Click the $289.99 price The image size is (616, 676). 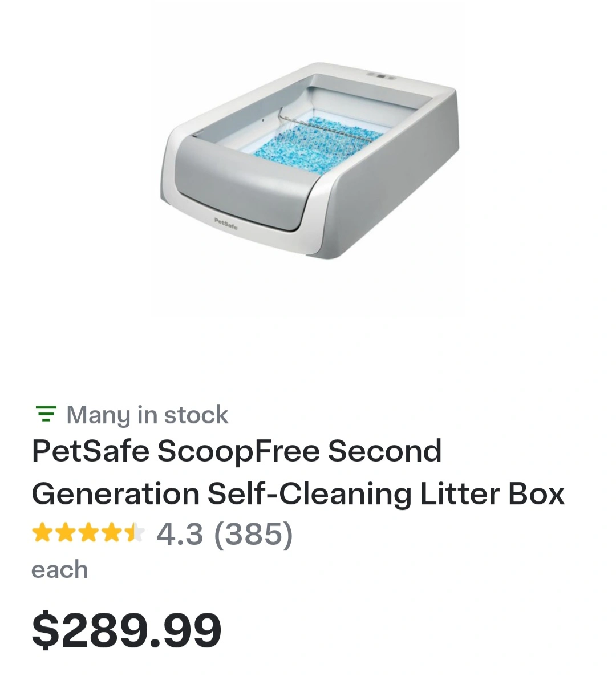127,629
